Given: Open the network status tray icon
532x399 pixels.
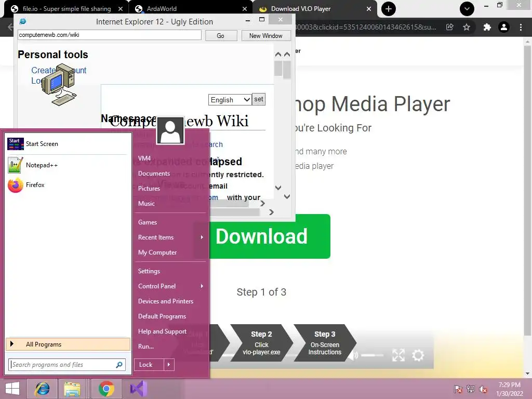Looking at the screenshot, I should pyautogui.click(x=471, y=389).
